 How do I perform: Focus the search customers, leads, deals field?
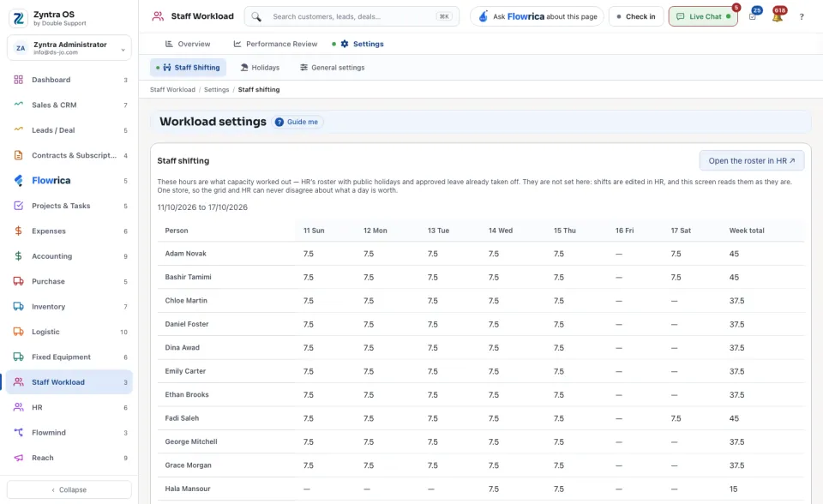pyautogui.click(x=351, y=16)
